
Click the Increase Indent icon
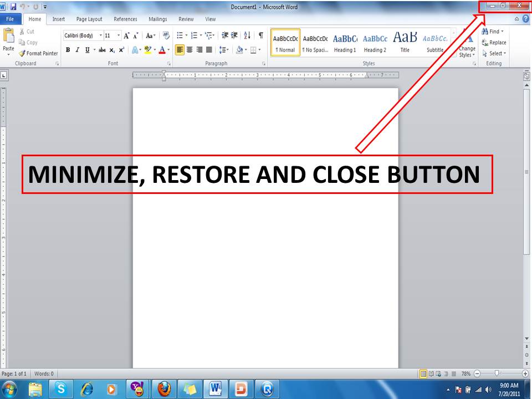point(233,35)
